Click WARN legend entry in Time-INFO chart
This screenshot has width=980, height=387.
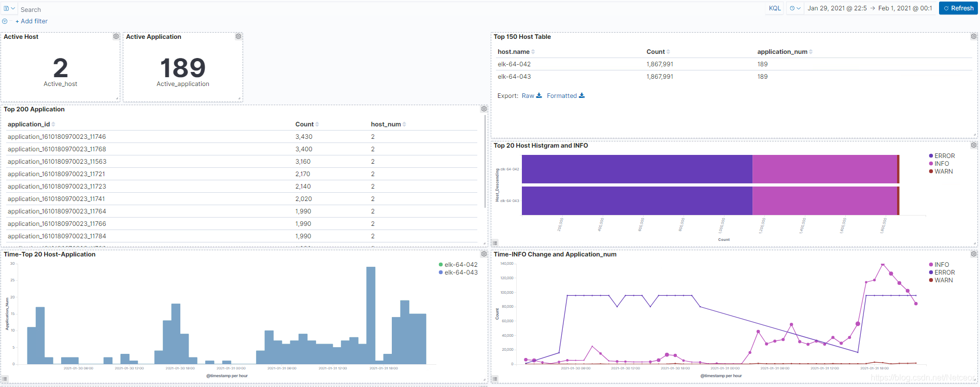(941, 280)
